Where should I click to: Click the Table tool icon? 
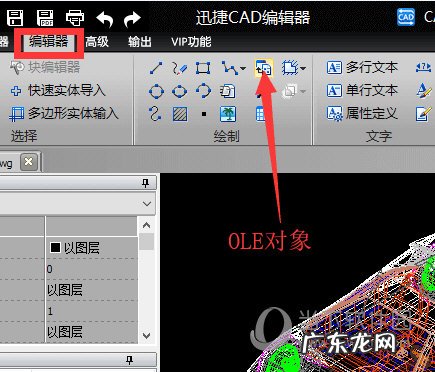click(260, 114)
